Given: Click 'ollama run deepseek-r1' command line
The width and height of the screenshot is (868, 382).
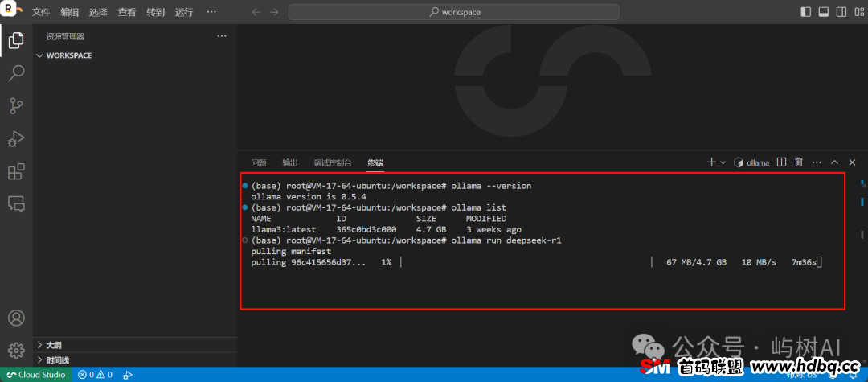Looking at the screenshot, I should coord(407,240).
